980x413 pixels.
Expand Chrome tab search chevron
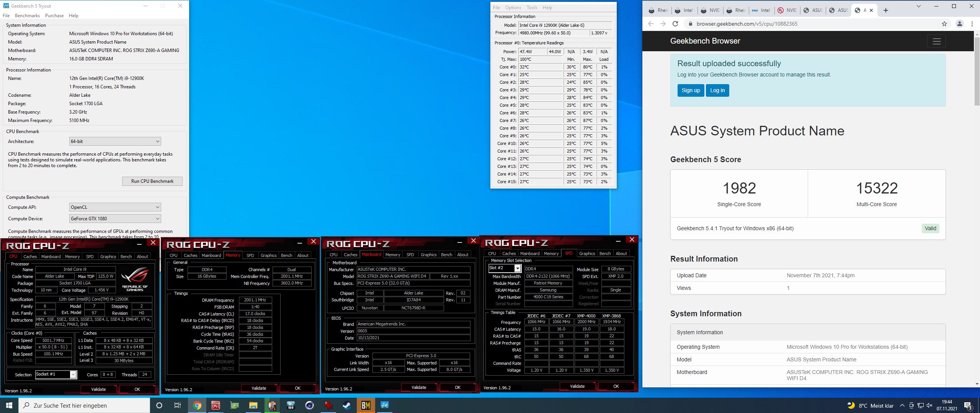[x=919, y=6]
